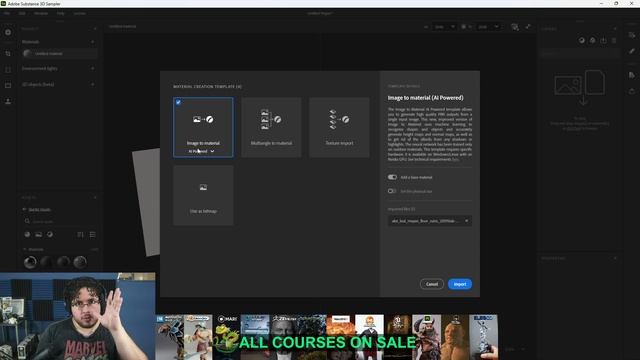Filter assets by image icon
Screen dimensions: 640x360
point(38,235)
